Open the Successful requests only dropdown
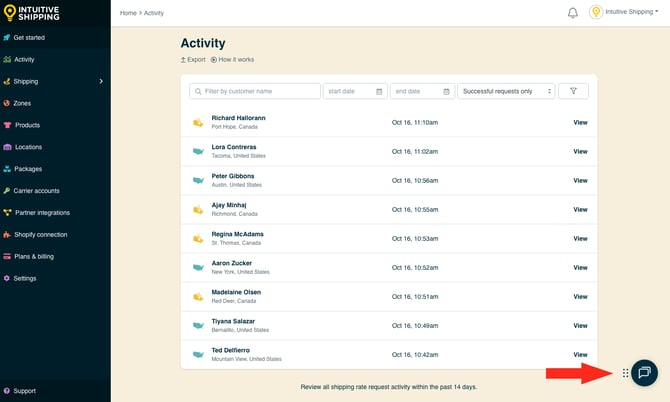This screenshot has width=670, height=402. (506, 91)
